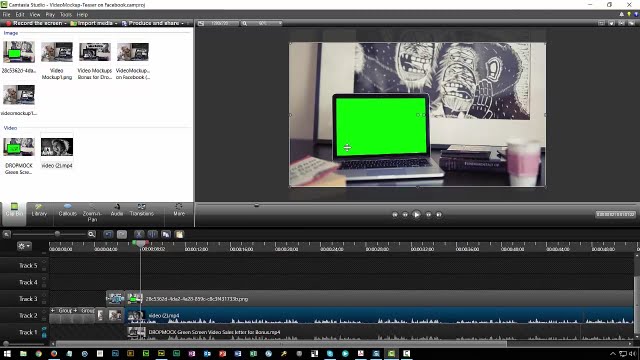Screen dimensions: 640x360
Task: Click the Redo timeline icon
Action: (x=122, y=234)
